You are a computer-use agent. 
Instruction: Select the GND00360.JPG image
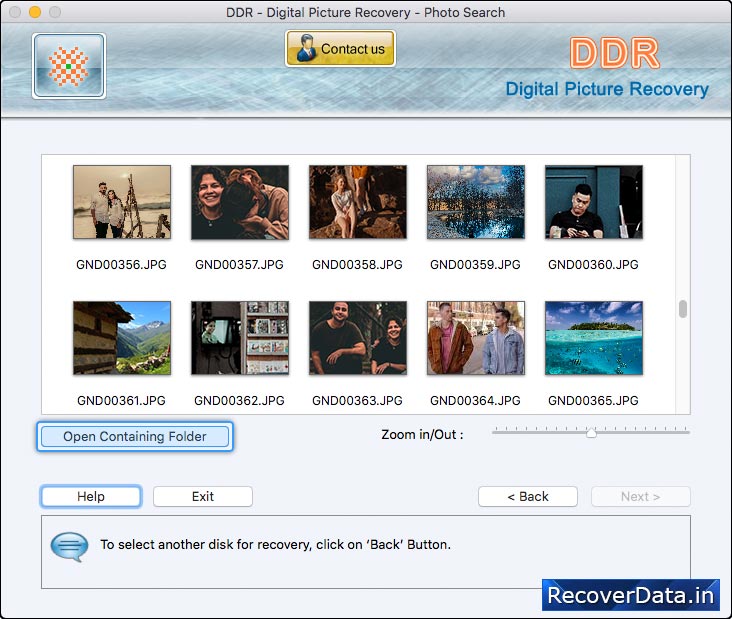tap(594, 202)
